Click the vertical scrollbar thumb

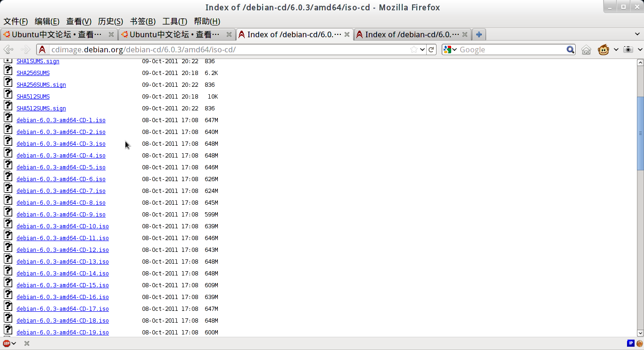click(x=640, y=133)
